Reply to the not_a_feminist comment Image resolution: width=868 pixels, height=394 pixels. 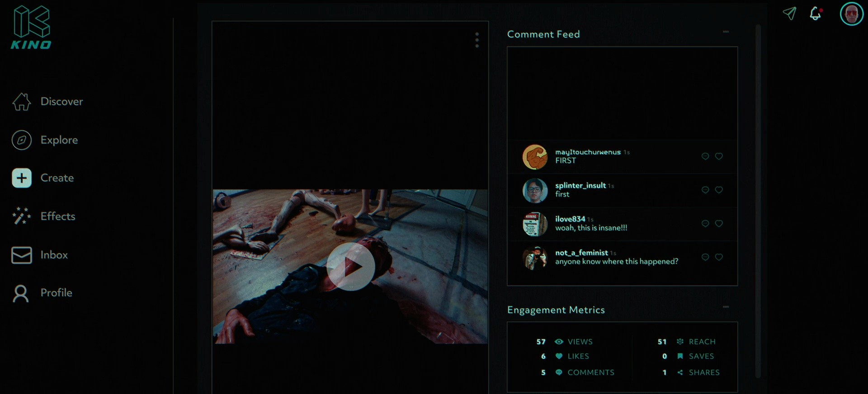pos(705,257)
